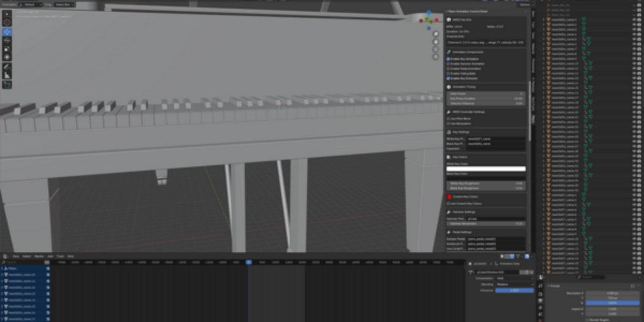Open the Blending Replace dropdown
The image size is (644, 322).
[x=514, y=284]
